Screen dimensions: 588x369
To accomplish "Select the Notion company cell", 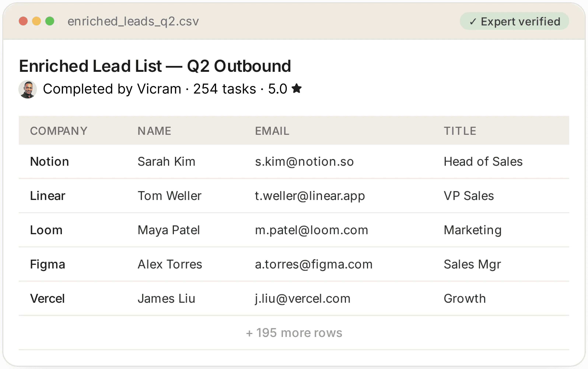I will tap(50, 161).
